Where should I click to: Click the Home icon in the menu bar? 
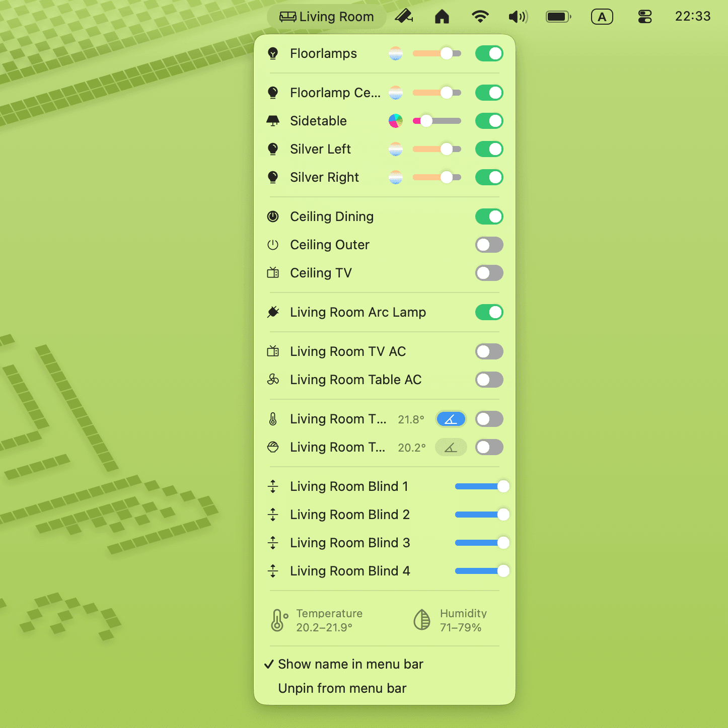click(x=442, y=16)
